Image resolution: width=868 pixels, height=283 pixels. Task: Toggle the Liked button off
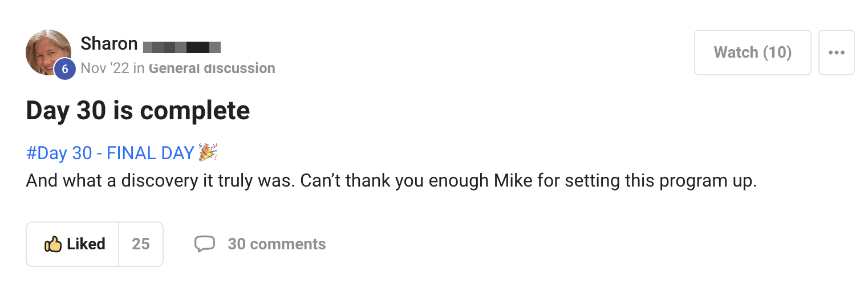click(x=73, y=244)
